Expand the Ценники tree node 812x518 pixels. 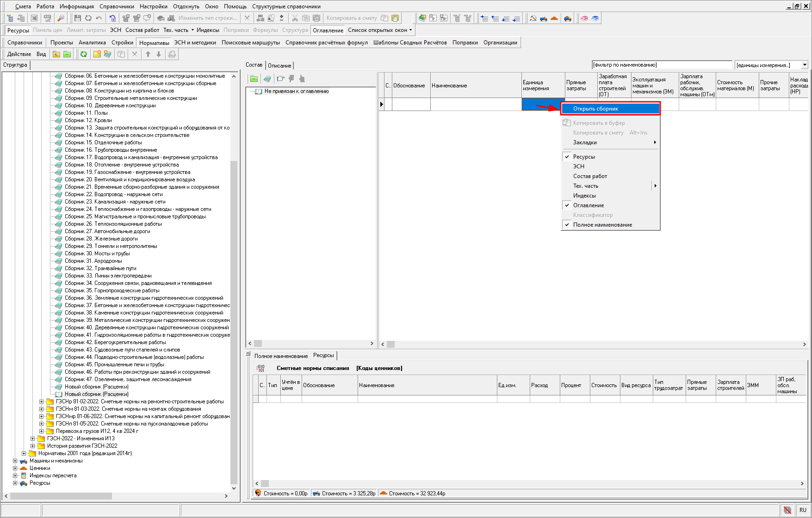pos(15,468)
